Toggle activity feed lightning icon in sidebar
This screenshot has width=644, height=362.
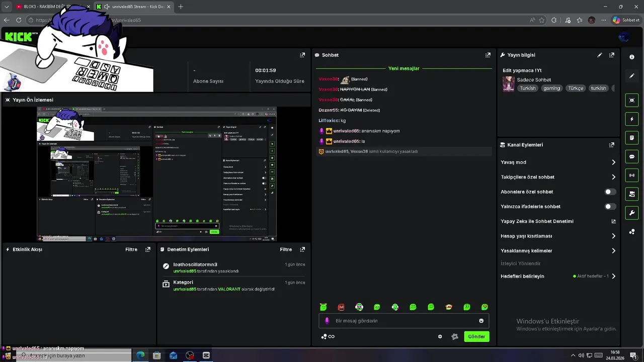(632, 119)
